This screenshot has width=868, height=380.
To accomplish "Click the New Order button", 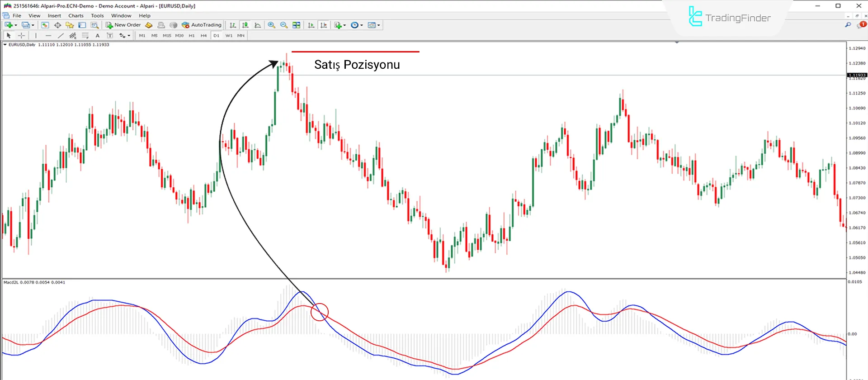I will (123, 25).
